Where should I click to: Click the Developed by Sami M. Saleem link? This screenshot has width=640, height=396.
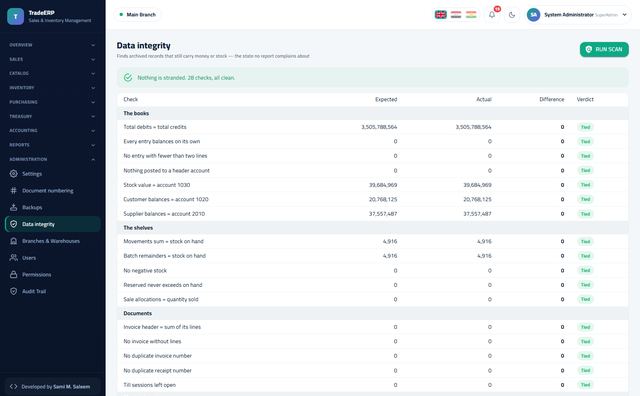point(52,386)
